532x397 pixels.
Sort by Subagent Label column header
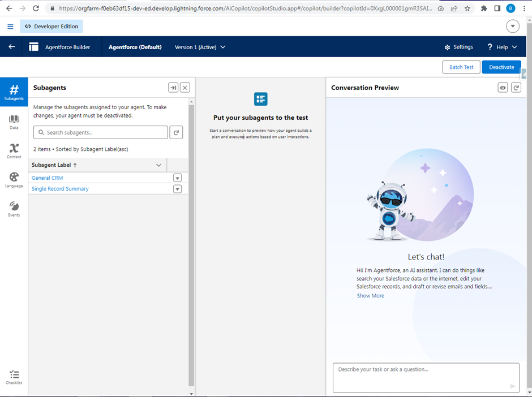tap(54, 165)
